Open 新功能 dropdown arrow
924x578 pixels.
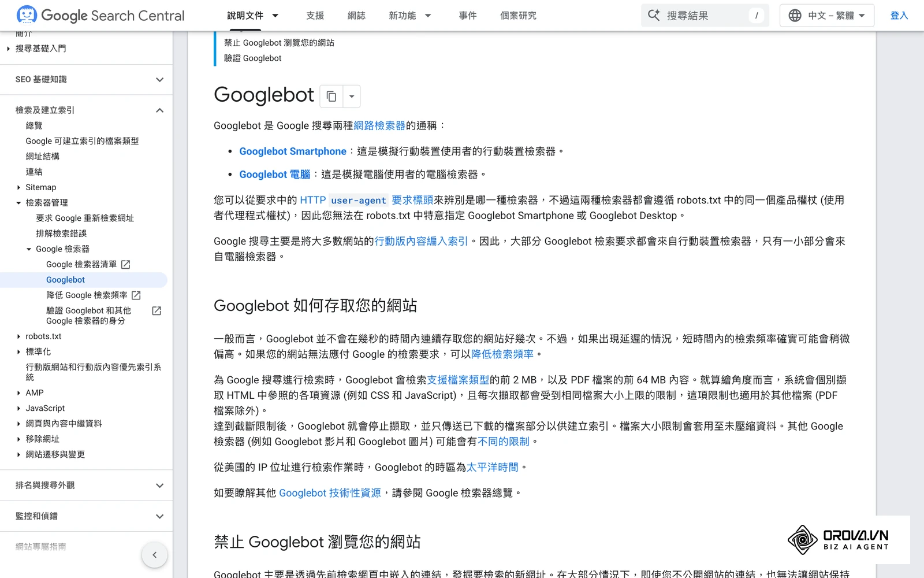coord(428,16)
